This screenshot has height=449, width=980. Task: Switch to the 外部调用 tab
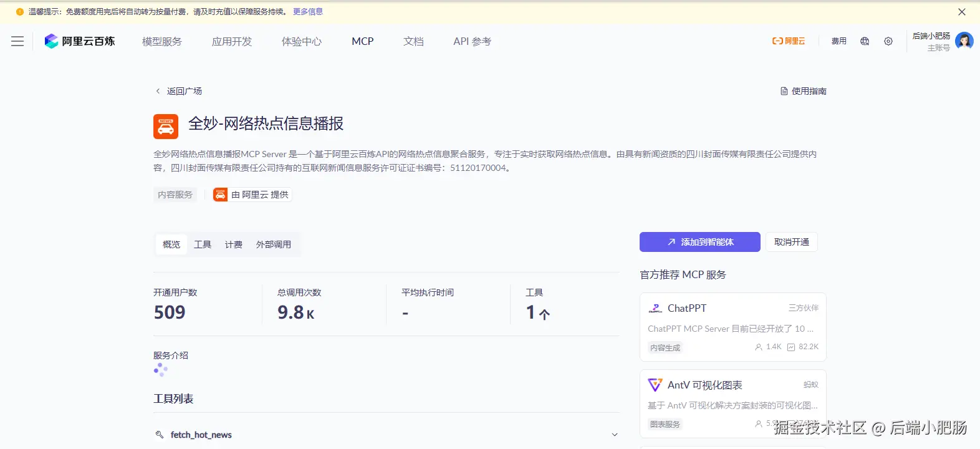pos(274,244)
